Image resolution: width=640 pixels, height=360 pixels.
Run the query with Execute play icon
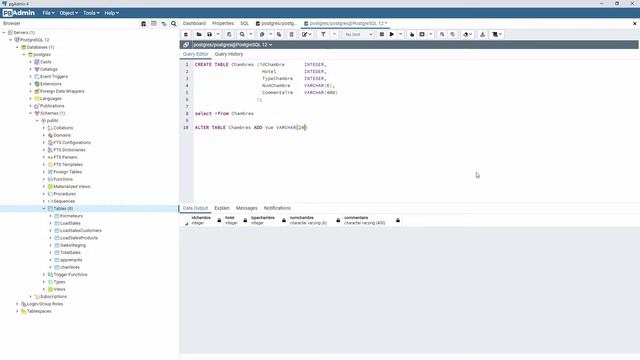(x=391, y=34)
